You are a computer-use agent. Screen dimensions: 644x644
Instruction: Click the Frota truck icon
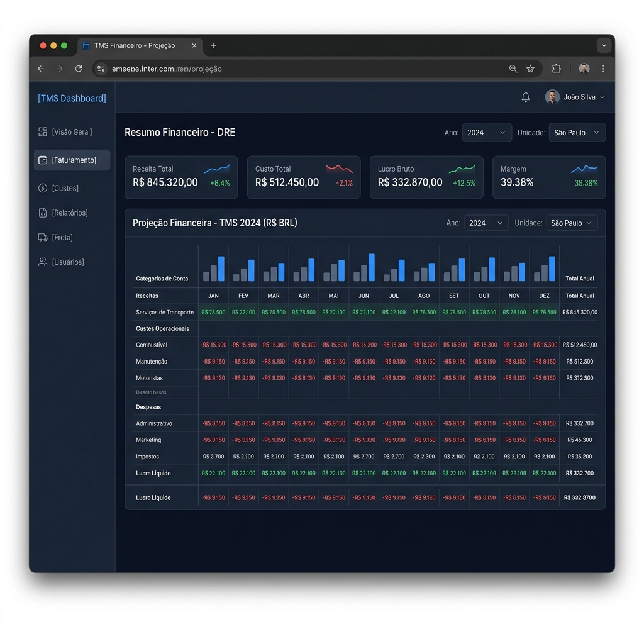click(x=43, y=237)
